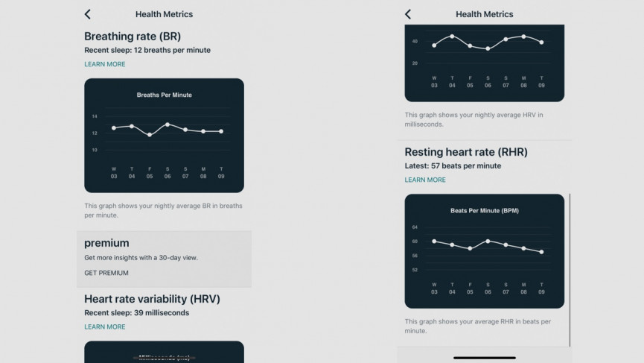Viewport: 644px width, 363px height.
Task: Select the Breaths Per Minute chart
Action: pyautogui.click(x=164, y=135)
